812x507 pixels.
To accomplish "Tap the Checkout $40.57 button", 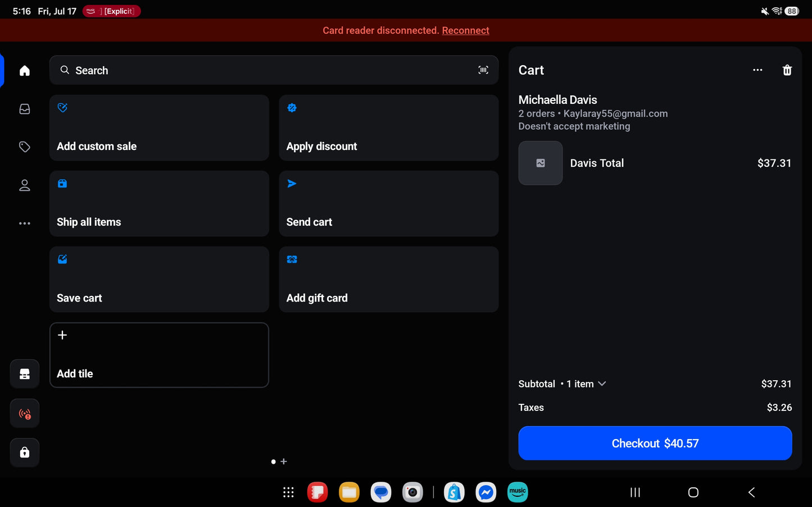I will pos(655,444).
